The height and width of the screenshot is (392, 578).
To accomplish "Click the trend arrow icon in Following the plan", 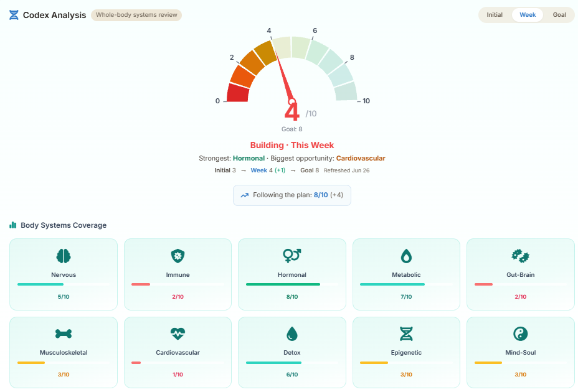I will coord(244,195).
